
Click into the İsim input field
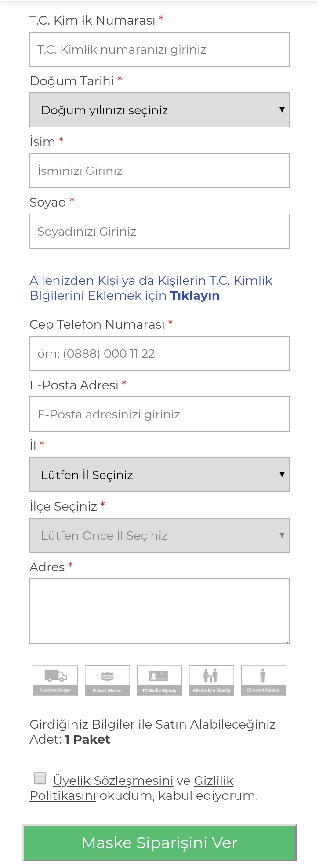click(159, 171)
